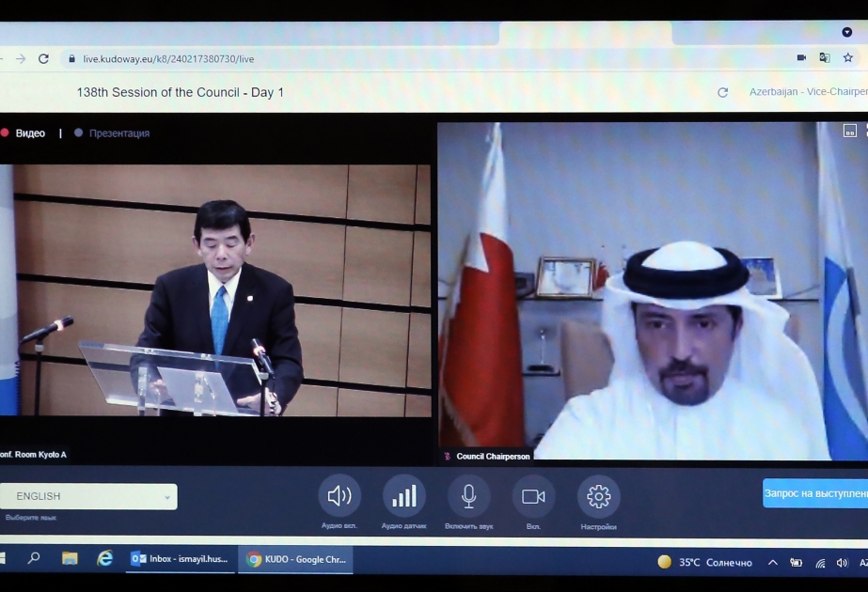Unmute the microphone
Image resolution: width=868 pixels, height=592 pixels.
(469, 496)
